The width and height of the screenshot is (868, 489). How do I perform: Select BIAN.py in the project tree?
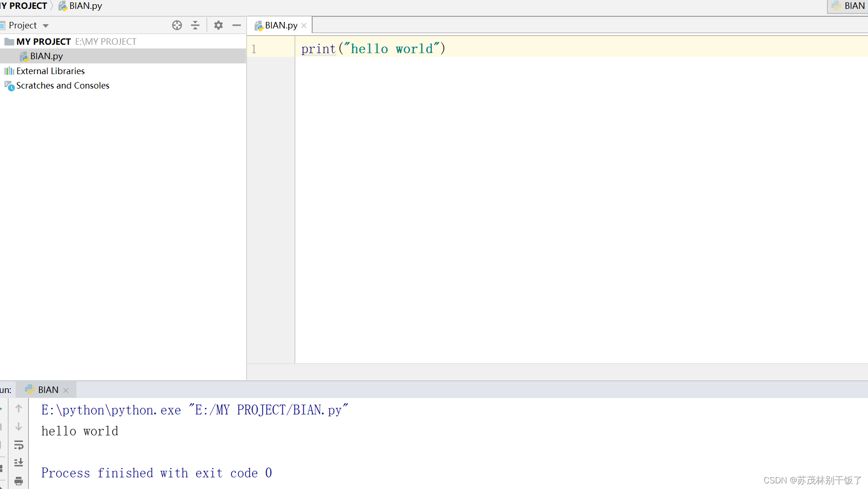click(123, 56)
